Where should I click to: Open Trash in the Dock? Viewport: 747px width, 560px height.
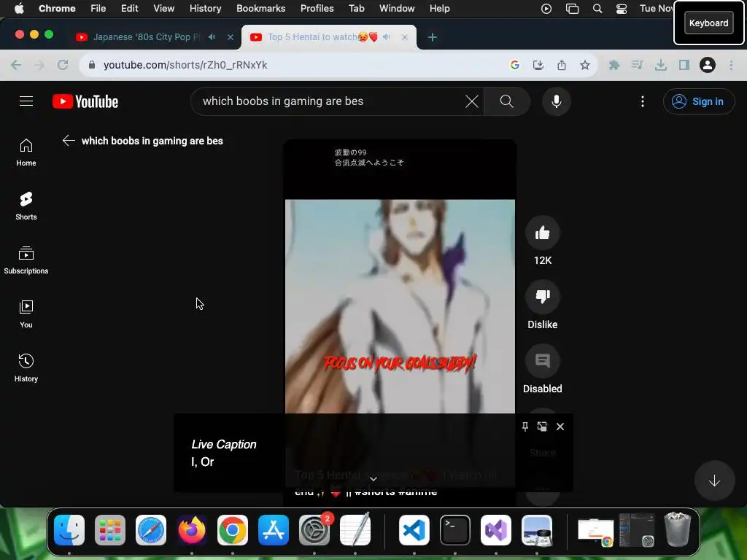pos(677,529)
